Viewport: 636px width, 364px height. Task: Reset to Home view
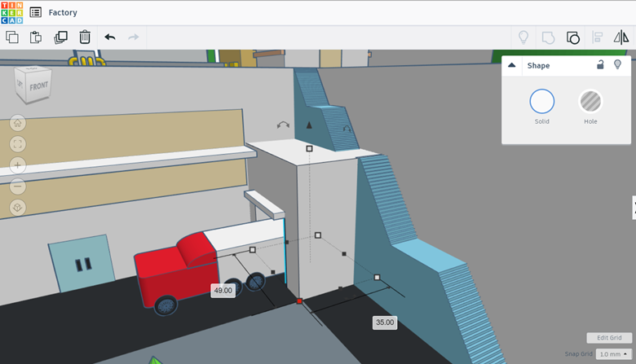click(17, 123)
